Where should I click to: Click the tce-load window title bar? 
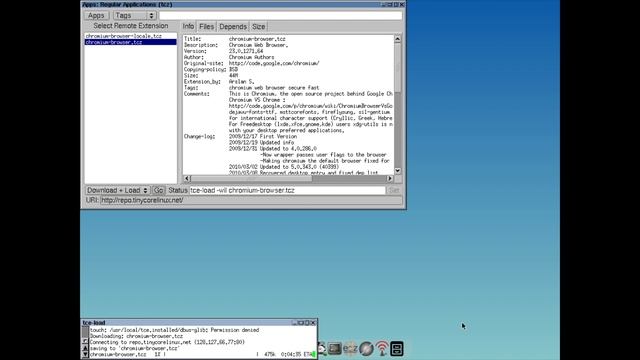199,322
